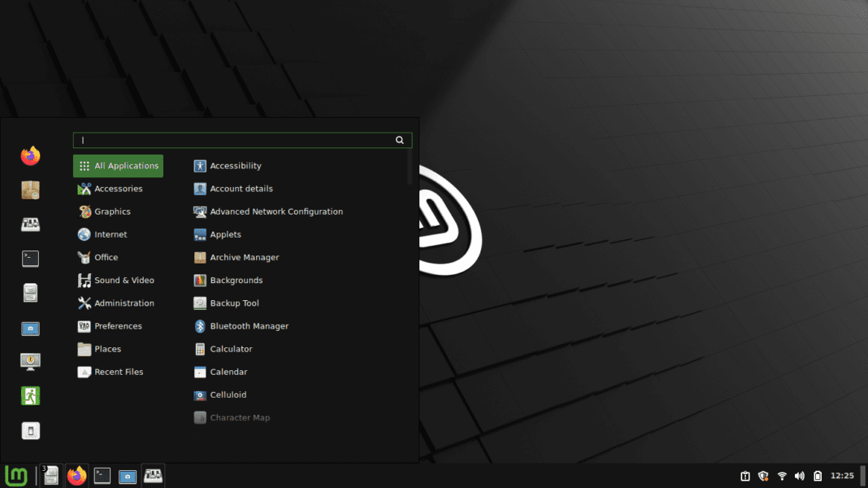The width and height of the screenshot is (868, 488).
Task: Open the file manager icon in the sidebar
Action: (x=30, y=292)
